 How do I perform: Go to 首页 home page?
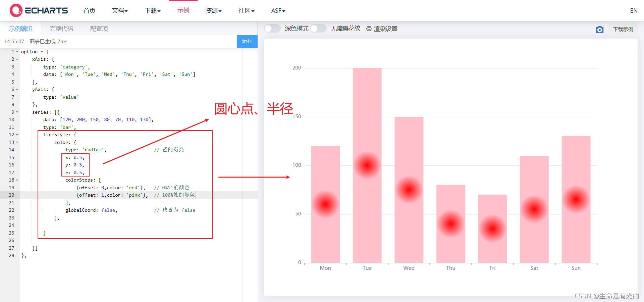point(89,11)
